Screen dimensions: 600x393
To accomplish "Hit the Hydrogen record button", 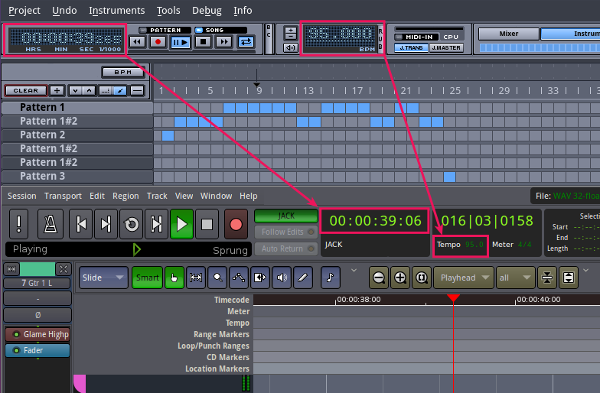I will (x=158, y=42).
